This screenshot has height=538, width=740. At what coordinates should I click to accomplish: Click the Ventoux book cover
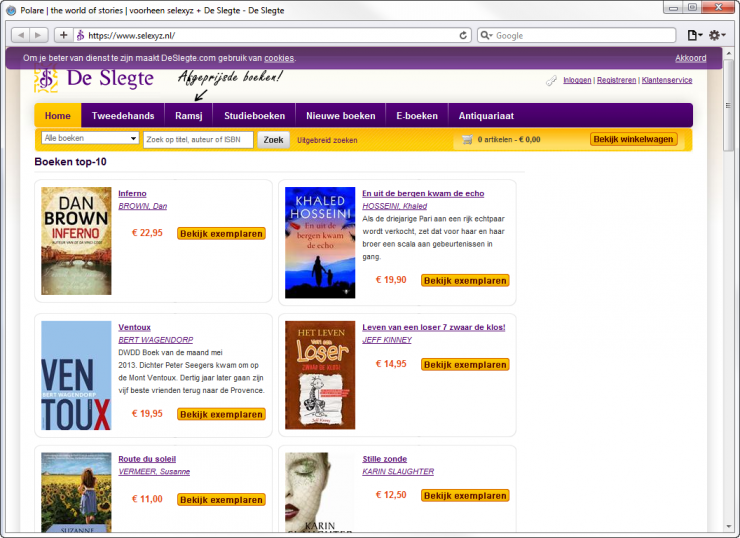(x=76, y=375)
